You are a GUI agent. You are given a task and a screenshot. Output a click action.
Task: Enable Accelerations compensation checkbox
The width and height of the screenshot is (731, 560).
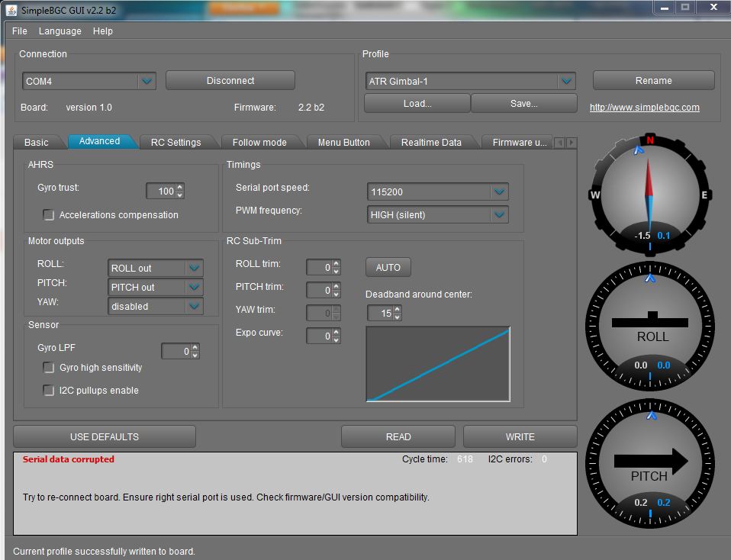(x=49, y=215)
